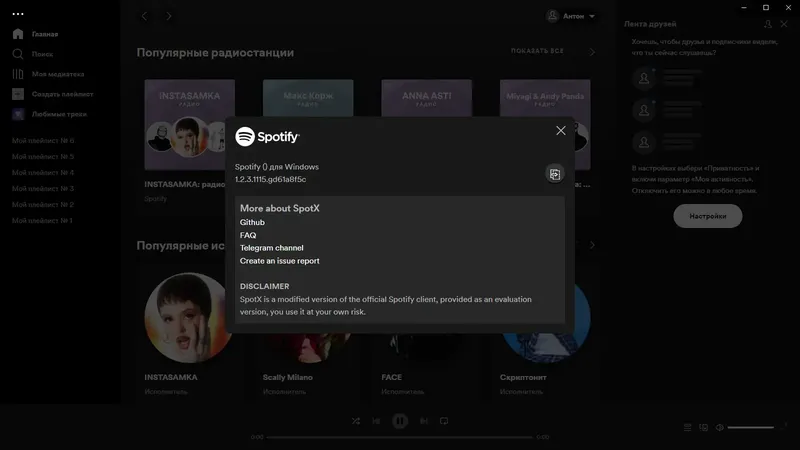
Task: Click the Home house icon
Action: [18, 34]
